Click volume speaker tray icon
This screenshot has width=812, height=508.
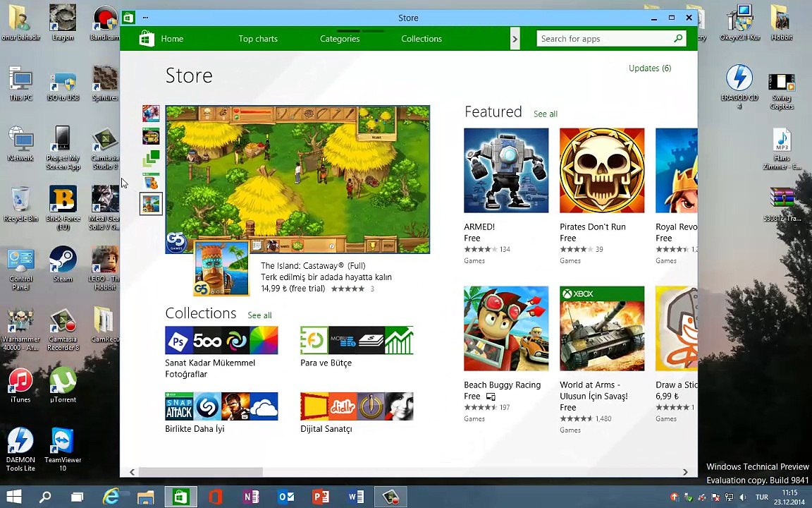(x=743, y=497)
